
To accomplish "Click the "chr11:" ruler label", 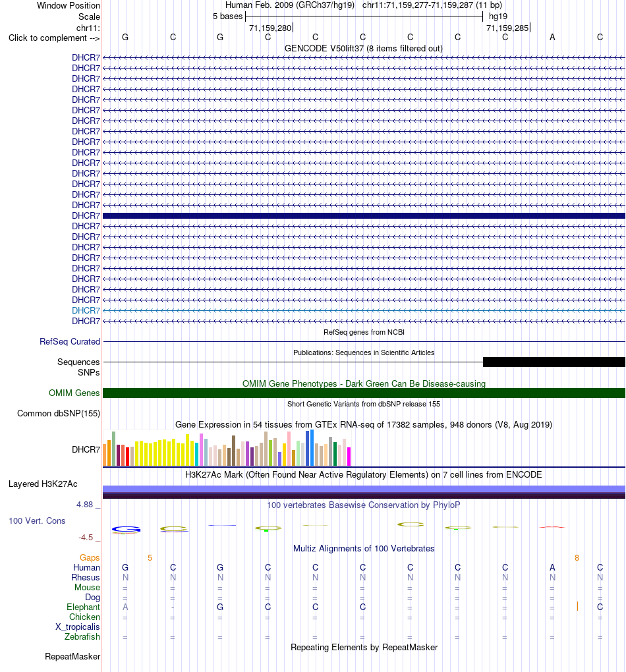I will pyautogui.click(x=88, y=28).
